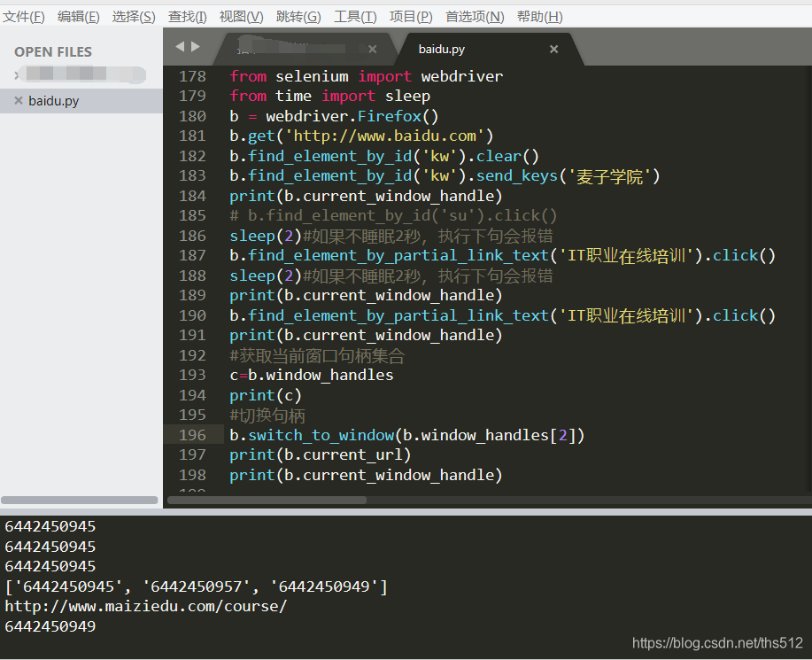812x660 pixels.
Task: Click the sidebar horizontal scrollbar
Action: tap(79, 500)
